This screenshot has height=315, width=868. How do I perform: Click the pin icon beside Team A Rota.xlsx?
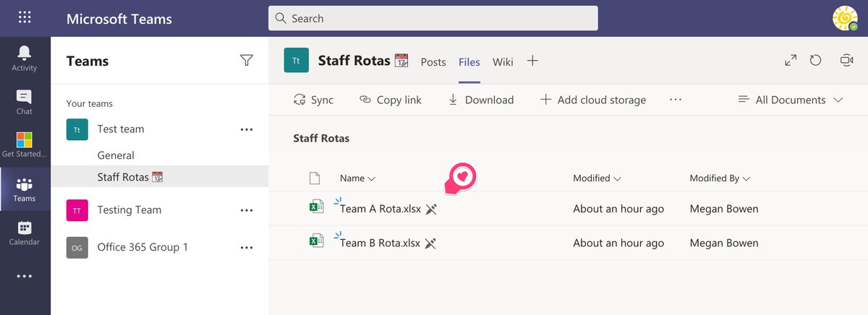431,210
